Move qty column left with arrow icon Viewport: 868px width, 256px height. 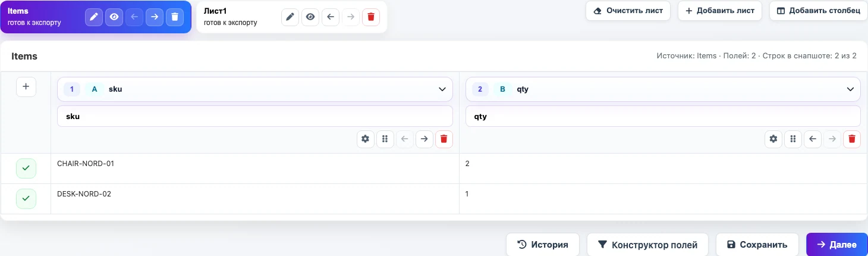click(813, 139)
